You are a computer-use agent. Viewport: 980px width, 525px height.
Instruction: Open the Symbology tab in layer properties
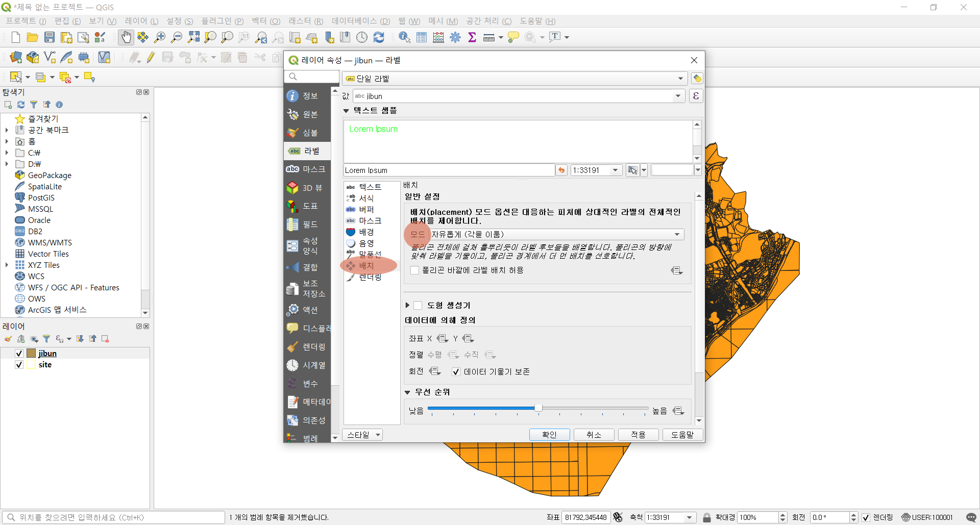click(307, 133)
